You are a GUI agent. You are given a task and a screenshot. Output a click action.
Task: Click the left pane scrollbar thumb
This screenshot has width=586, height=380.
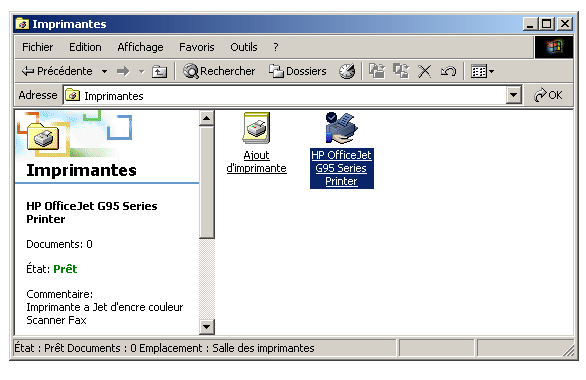tap(206, 182)
